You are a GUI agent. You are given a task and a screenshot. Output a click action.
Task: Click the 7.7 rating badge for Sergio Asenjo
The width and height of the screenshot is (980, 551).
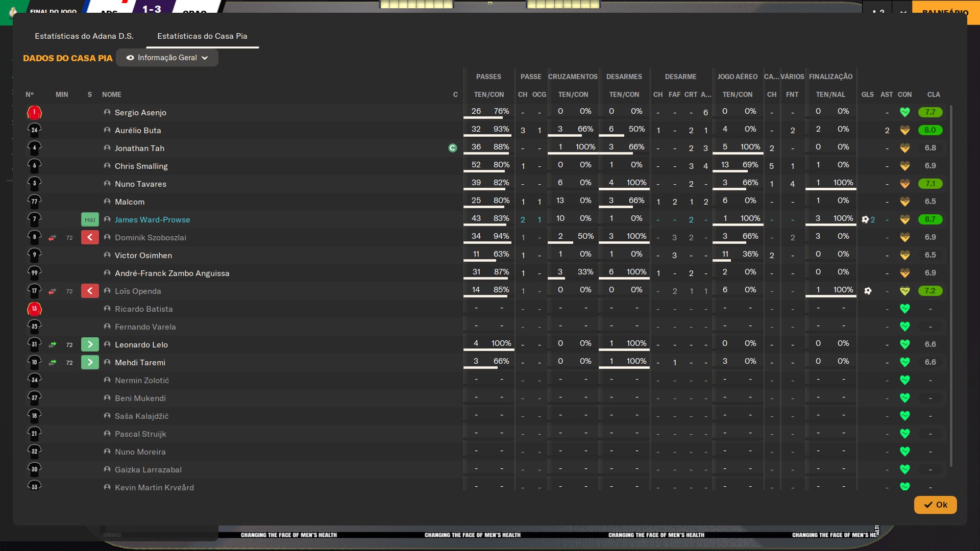[x=930, y=112]
